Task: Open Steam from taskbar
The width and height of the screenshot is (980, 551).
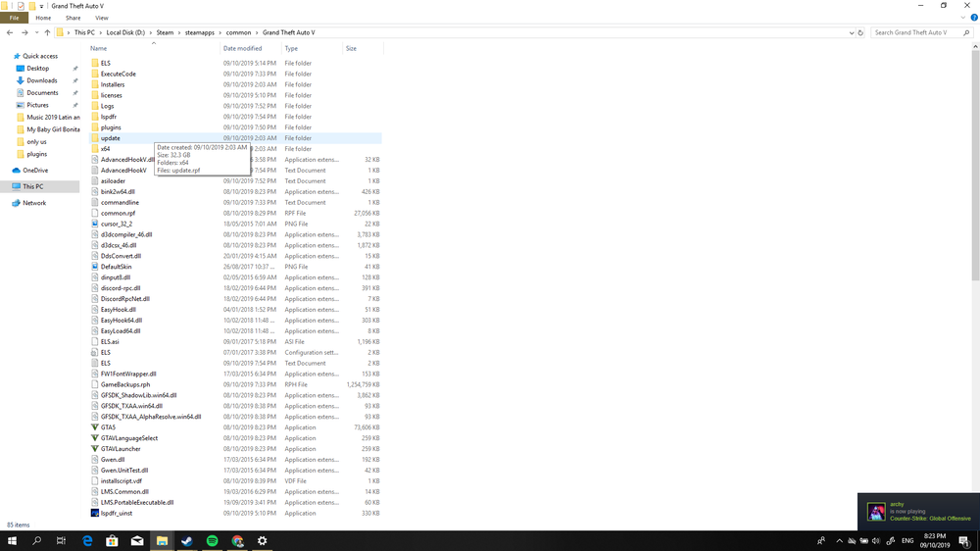Action: coord(187,541)
